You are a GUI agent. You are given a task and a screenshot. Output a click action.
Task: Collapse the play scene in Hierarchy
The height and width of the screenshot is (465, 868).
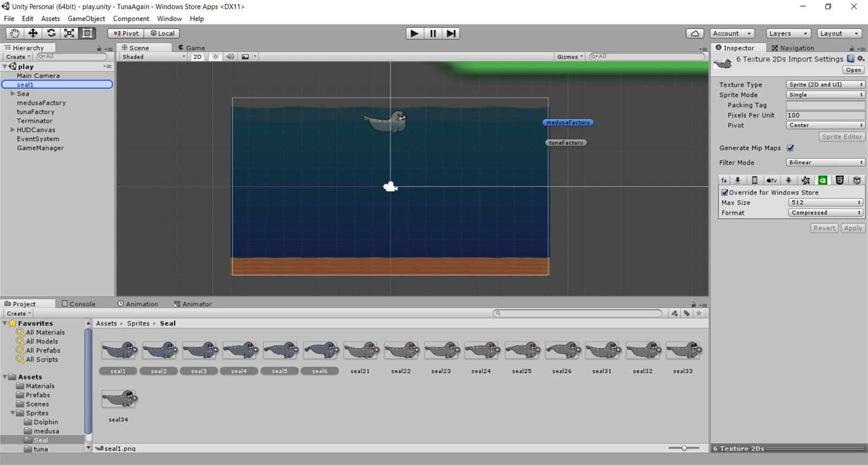(x=5, y=66)
